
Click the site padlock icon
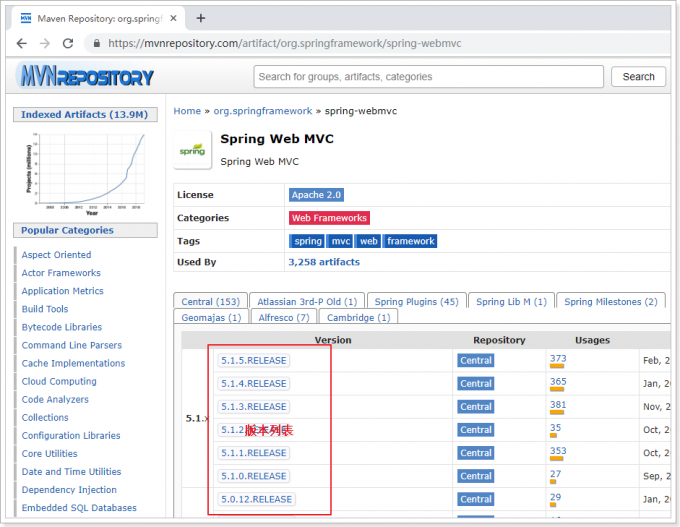[96, 44]
